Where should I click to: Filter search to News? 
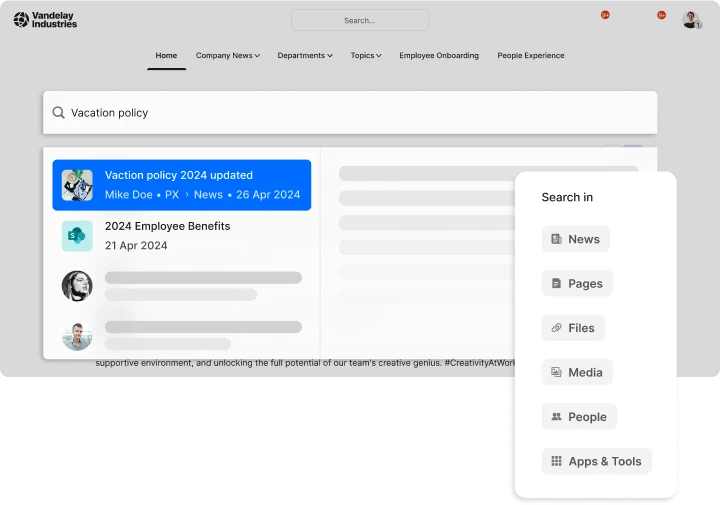(x=576, y=239)
